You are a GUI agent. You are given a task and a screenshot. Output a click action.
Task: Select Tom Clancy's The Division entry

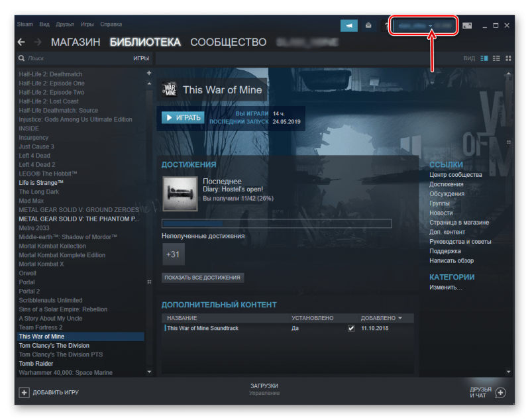(x=54, y=345)
